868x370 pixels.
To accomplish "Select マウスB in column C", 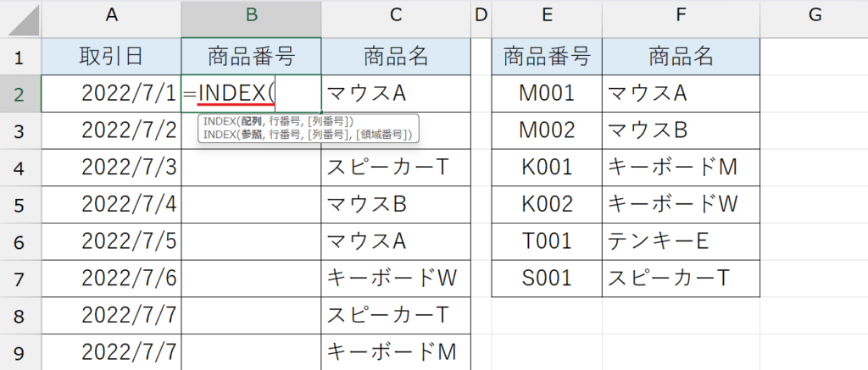I will 396,205.
